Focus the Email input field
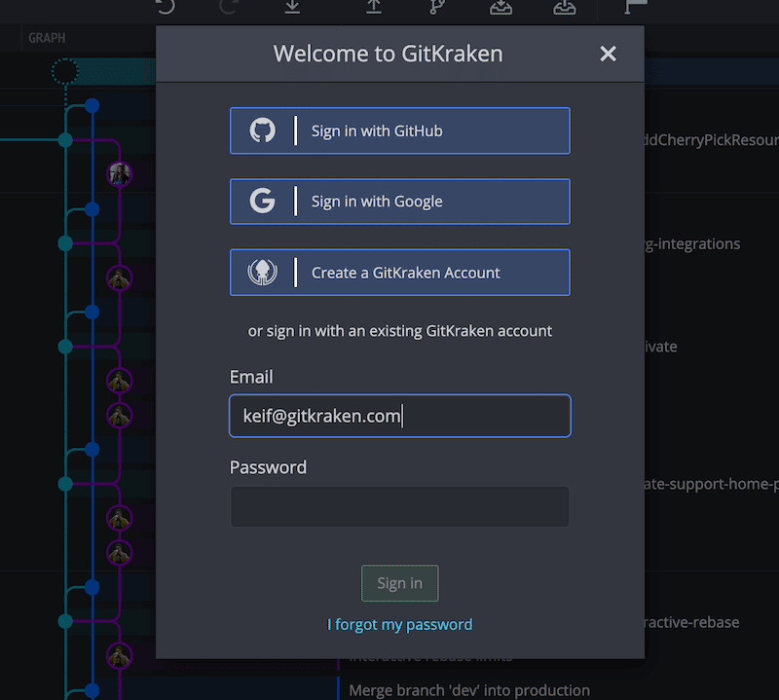Screen dimensions: 779x700 [x=399, y=416]
